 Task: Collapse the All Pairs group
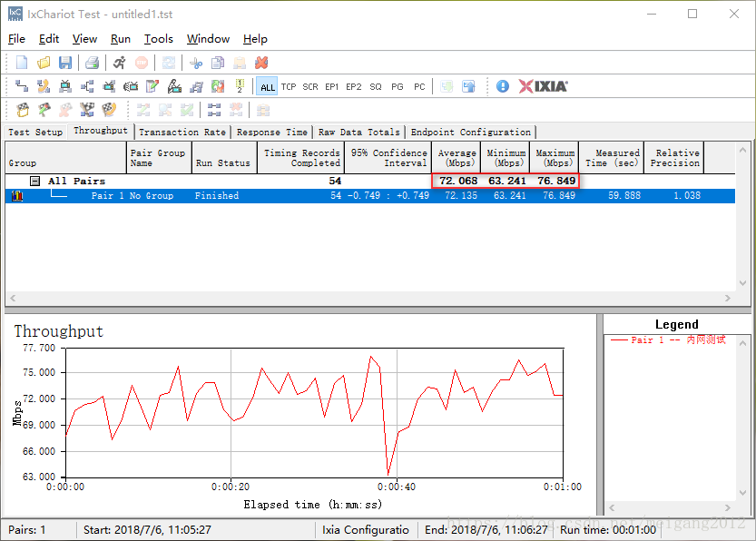34,182
